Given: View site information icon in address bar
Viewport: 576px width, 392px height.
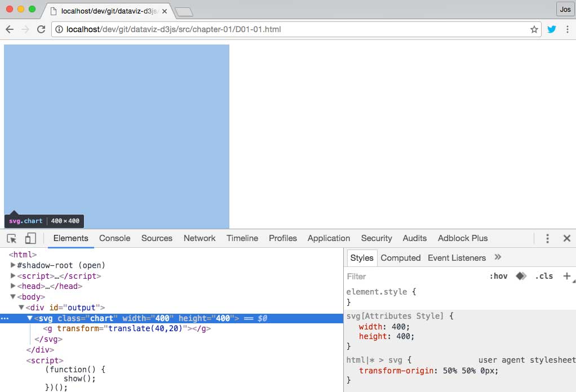Looking at the screenshot, I should (x=59, y=29).
